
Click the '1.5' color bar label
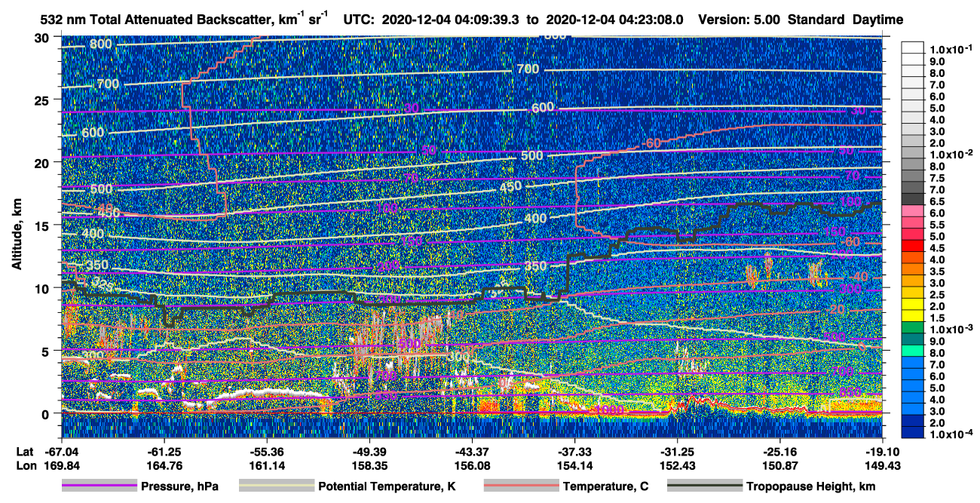(x=937, y=318)
